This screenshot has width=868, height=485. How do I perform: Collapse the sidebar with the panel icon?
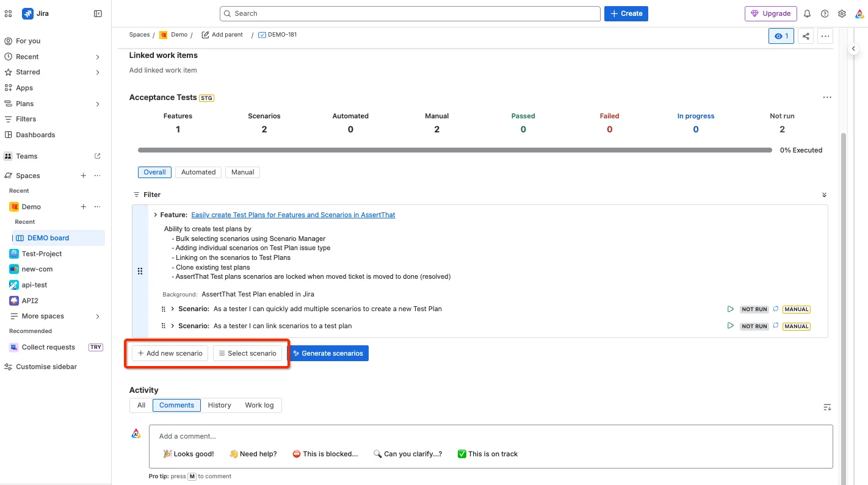(98, 13)
